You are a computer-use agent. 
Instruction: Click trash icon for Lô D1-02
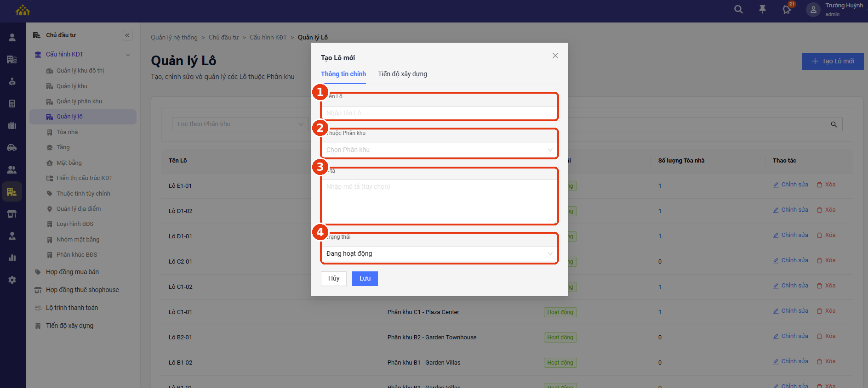(819, 210)
